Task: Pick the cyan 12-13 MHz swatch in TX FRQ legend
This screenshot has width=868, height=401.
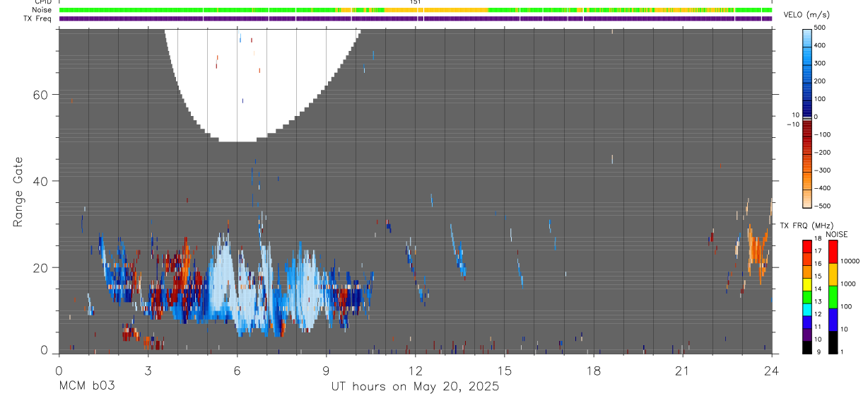Action: pyautogui.click(x=807, y=308)
